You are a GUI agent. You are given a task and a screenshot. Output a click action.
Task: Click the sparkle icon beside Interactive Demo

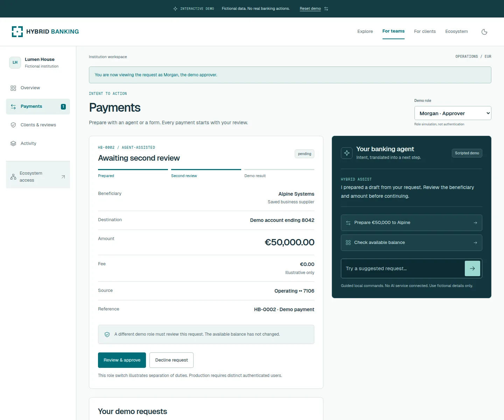175,9
